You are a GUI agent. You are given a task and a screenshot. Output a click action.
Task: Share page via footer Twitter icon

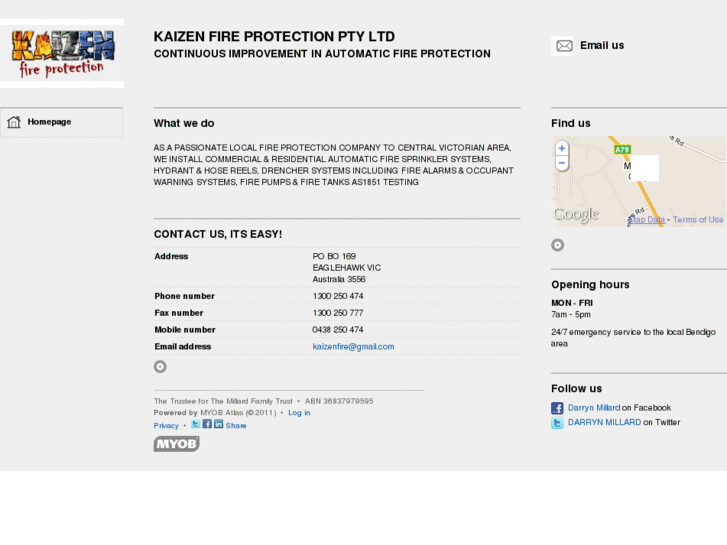click(x=196, y=424)
